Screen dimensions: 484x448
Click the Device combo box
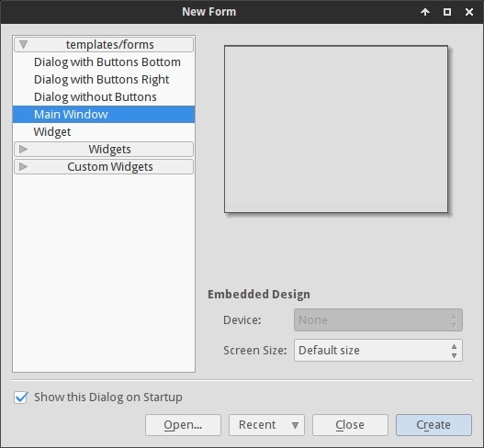click(378, 320)
